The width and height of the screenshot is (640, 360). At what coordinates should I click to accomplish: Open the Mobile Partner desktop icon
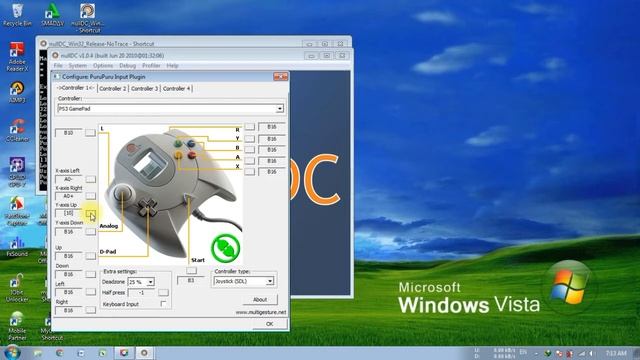tap(17, 326)
